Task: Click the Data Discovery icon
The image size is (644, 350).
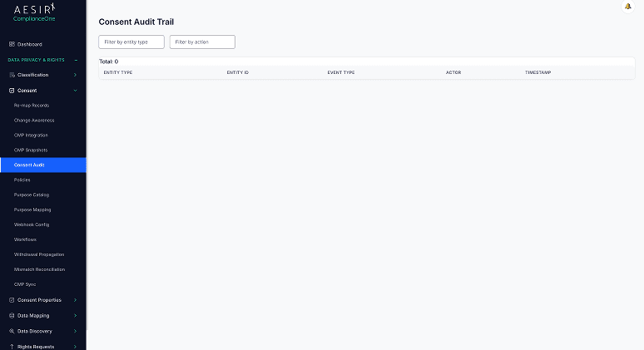Action: tap(11, 331)
